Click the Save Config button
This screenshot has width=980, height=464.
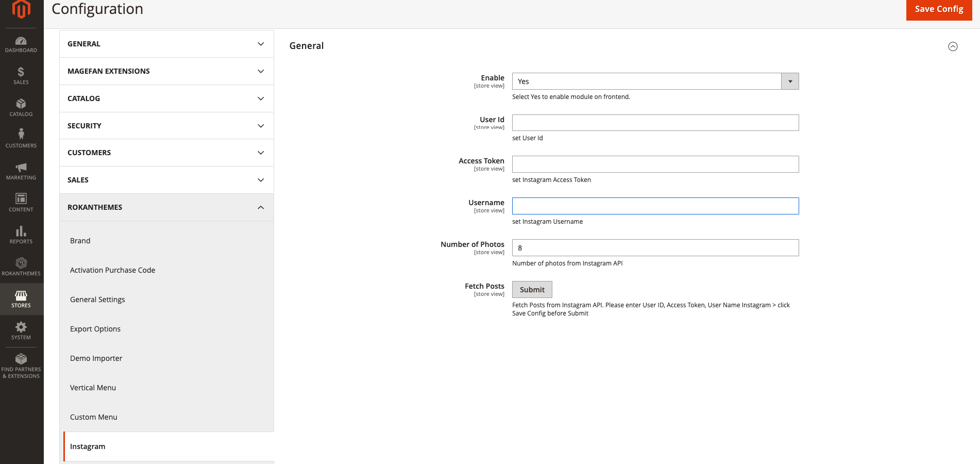(939, 9)
